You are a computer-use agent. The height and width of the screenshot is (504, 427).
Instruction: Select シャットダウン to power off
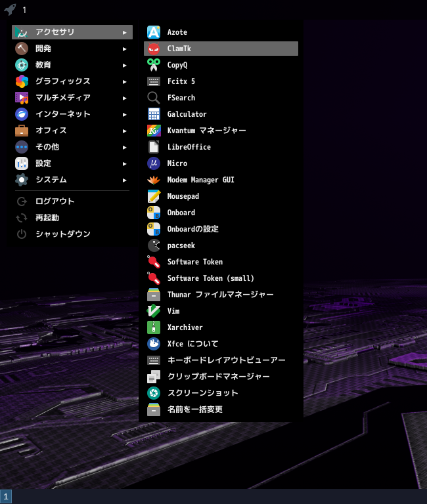pos(72,234)
